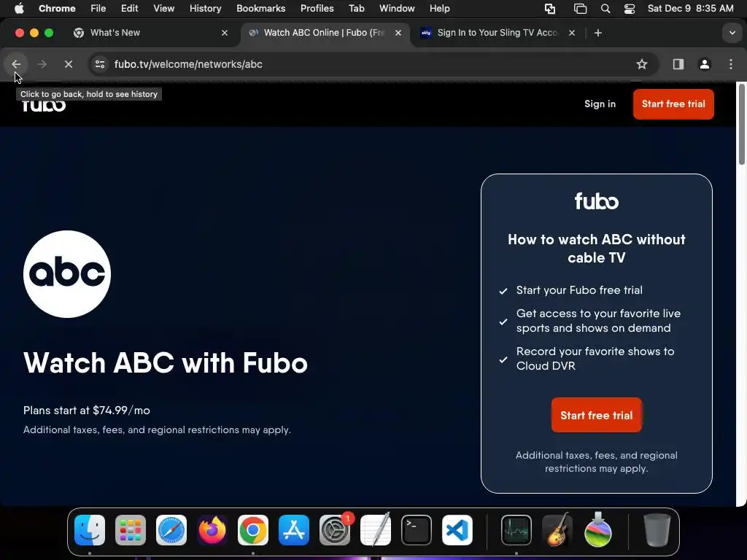Open Chrome side panel icon
This screenshot has width=747, height=560.
tap(678, 64)
